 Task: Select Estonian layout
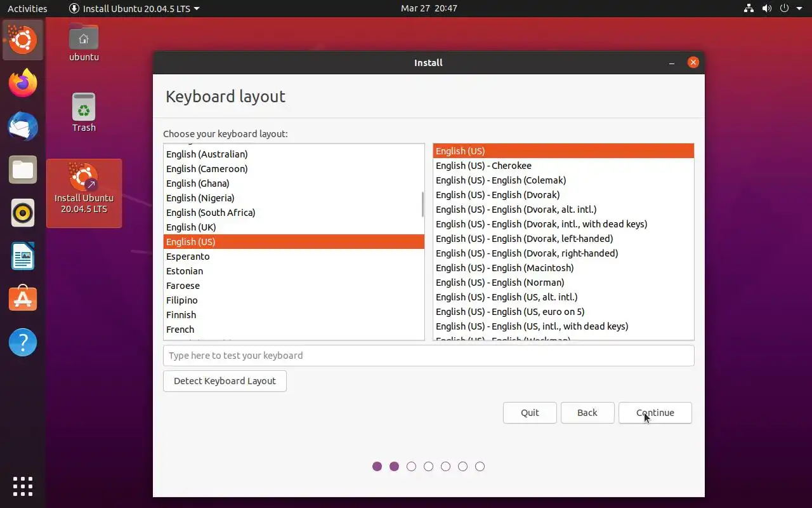click(294, 271)
